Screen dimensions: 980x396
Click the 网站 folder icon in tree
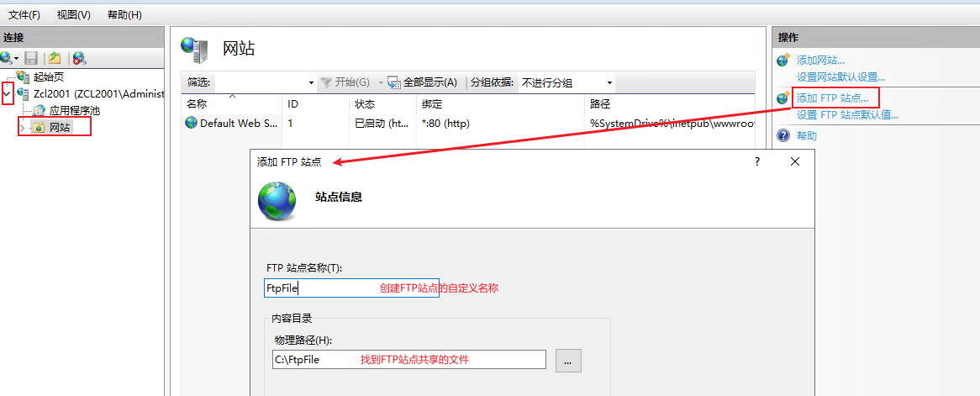pos(40,128)
